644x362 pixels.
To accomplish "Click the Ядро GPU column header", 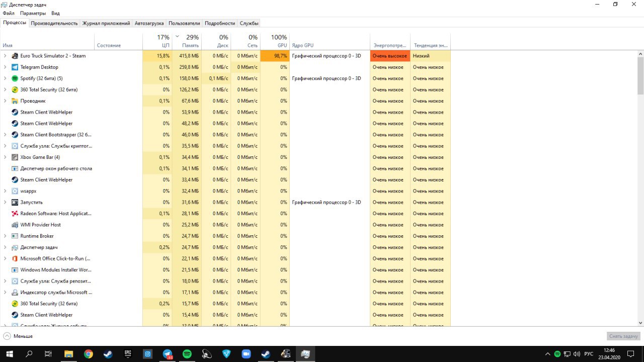I will pyautogui.click(x=330, y=41).
